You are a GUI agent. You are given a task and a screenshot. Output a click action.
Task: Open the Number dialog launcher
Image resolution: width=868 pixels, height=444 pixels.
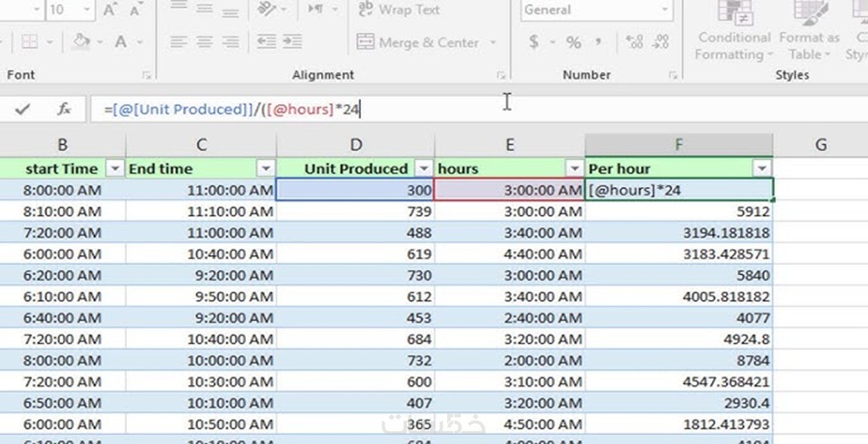coord(673,75)
